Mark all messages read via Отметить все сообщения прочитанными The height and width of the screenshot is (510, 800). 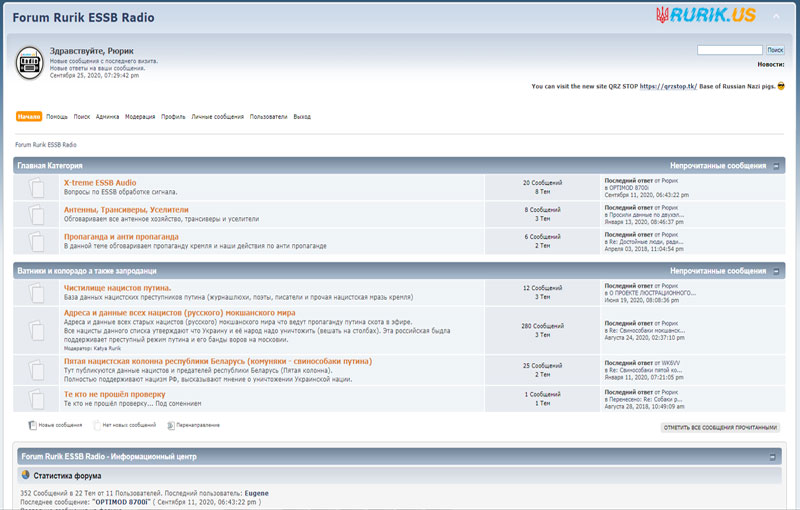click(x=720, y=427)
